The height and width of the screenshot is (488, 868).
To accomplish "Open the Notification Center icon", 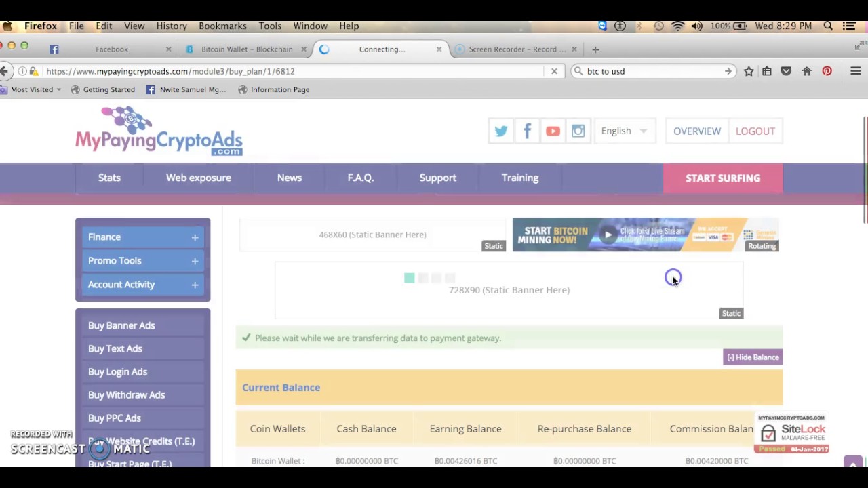I will pos(849,26).
